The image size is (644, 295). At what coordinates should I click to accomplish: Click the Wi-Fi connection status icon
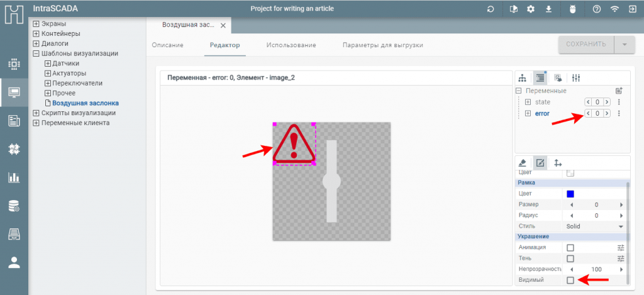tap(614, 9)
